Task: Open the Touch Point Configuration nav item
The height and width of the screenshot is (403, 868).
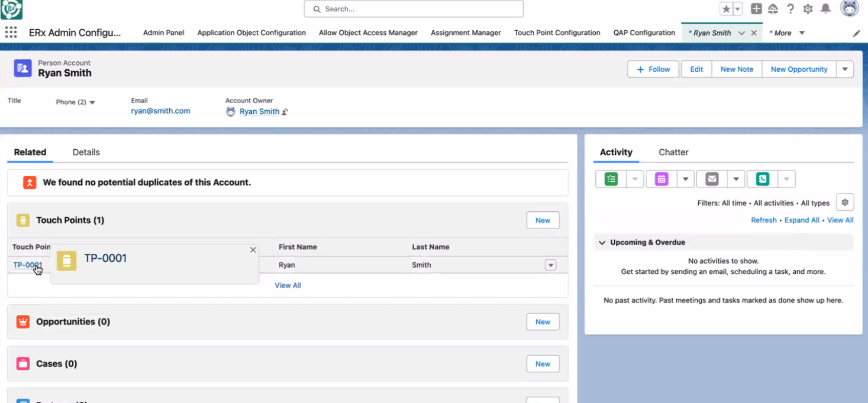Action: point(557,33)
